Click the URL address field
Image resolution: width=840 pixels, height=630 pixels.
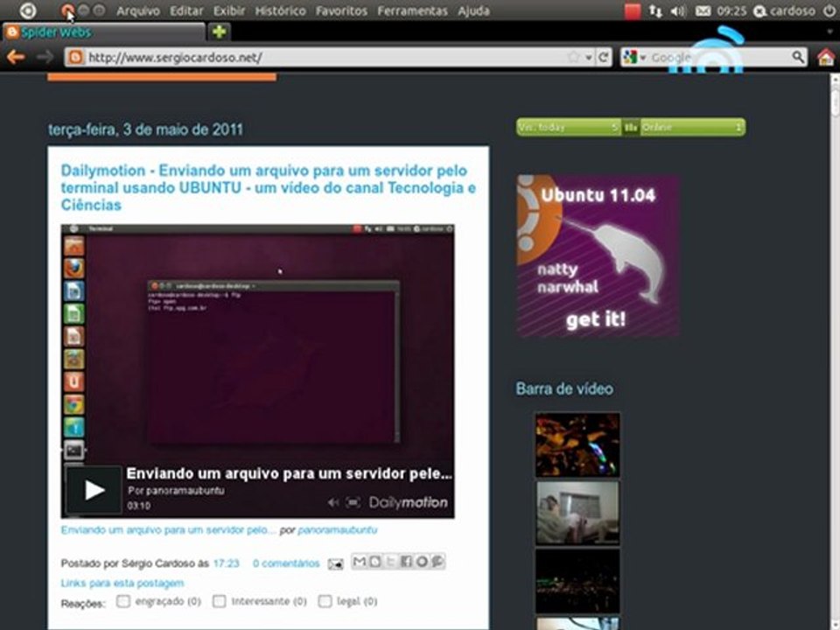tap(325, 58)
